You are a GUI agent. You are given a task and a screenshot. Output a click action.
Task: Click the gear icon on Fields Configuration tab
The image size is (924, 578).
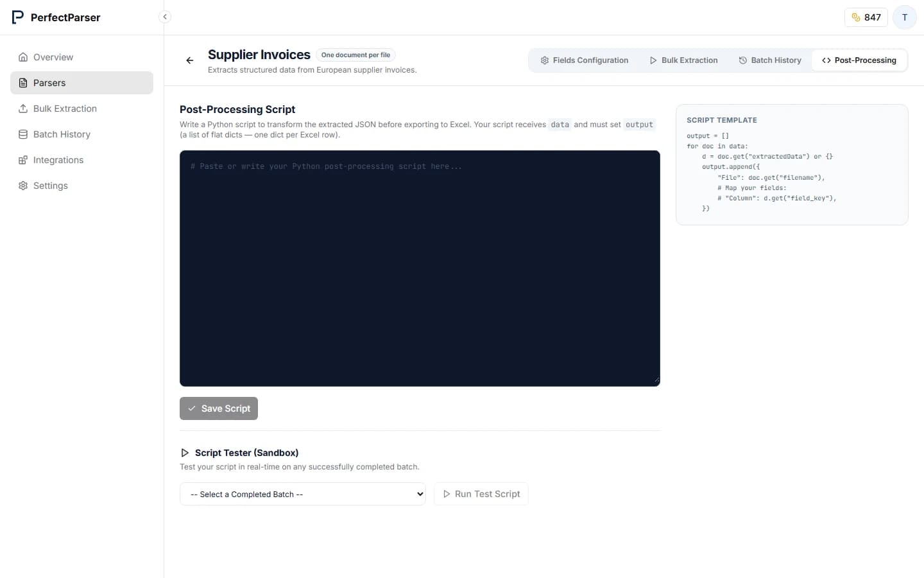click(545, 60)
